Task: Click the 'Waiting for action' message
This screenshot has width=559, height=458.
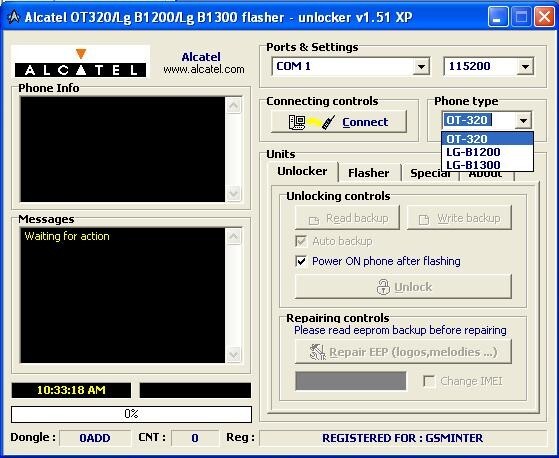Action: [x=67, y=236]
